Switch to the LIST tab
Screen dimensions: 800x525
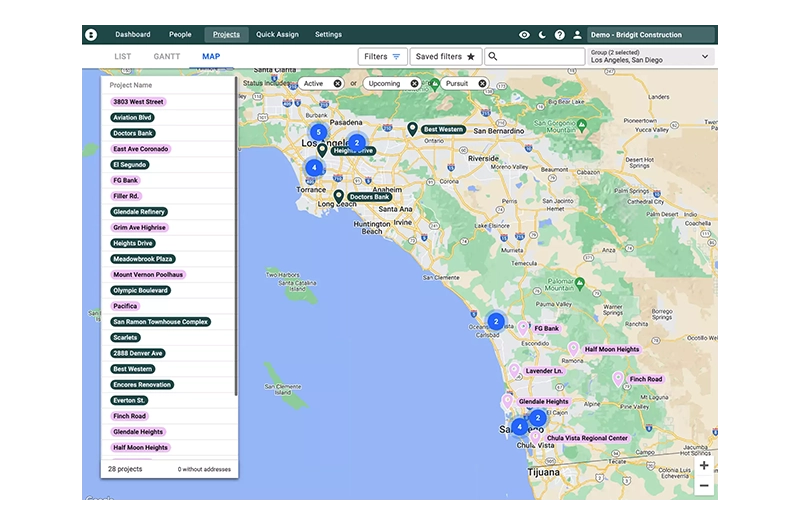tap(122, 57)
